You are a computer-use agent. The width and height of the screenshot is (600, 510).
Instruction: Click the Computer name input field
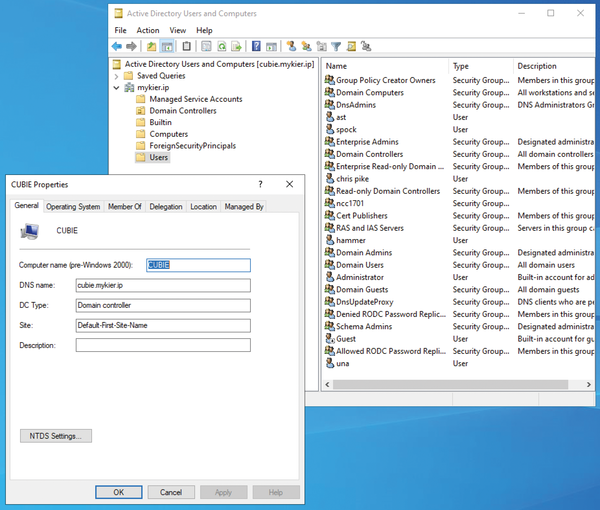pos(198,265)
